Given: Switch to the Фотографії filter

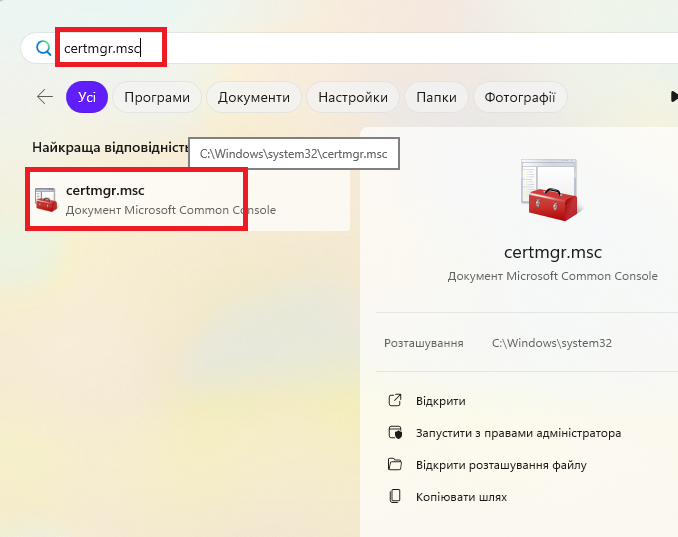Looking at the screenshot, I should [520, 97].
